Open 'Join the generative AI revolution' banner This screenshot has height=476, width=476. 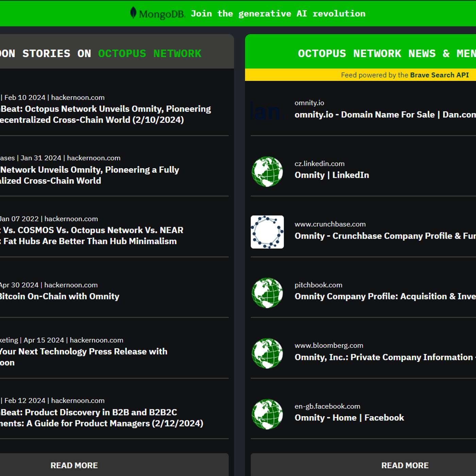(278, 14)
